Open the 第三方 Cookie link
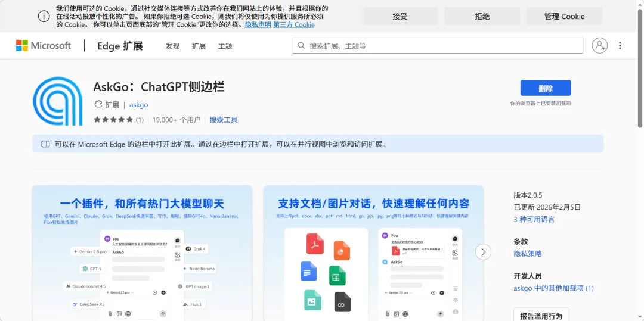Image resolution: width=644 pixels, height=321 pixels. [294, 24]
